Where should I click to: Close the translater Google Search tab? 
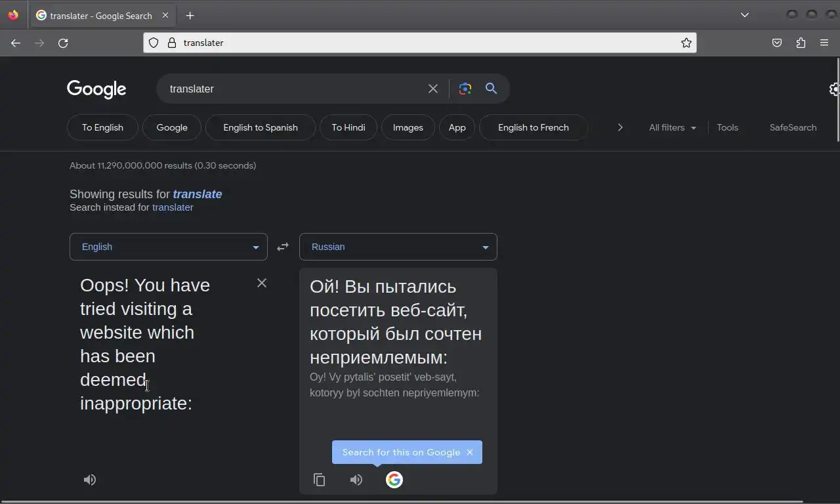(165, 15)
